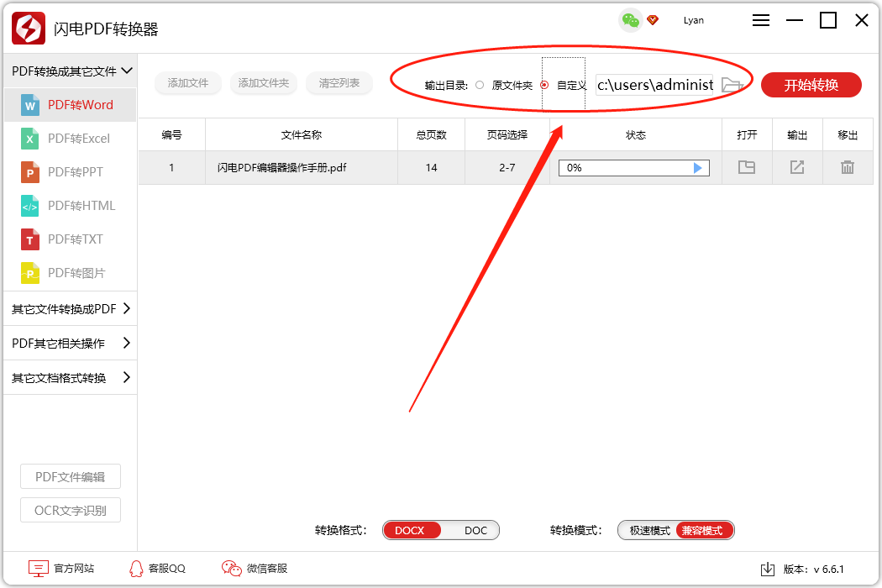Click the output export icon in row 1

(797, 167)
